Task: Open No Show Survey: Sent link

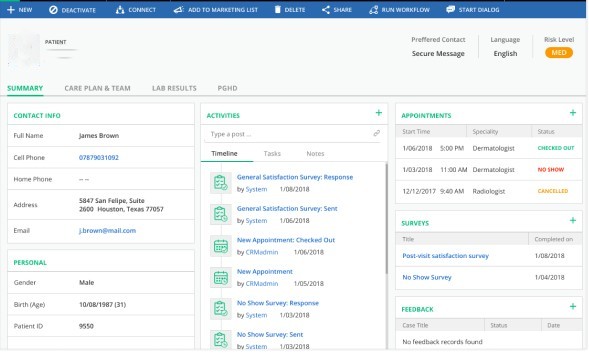Action: click(270, 335)
